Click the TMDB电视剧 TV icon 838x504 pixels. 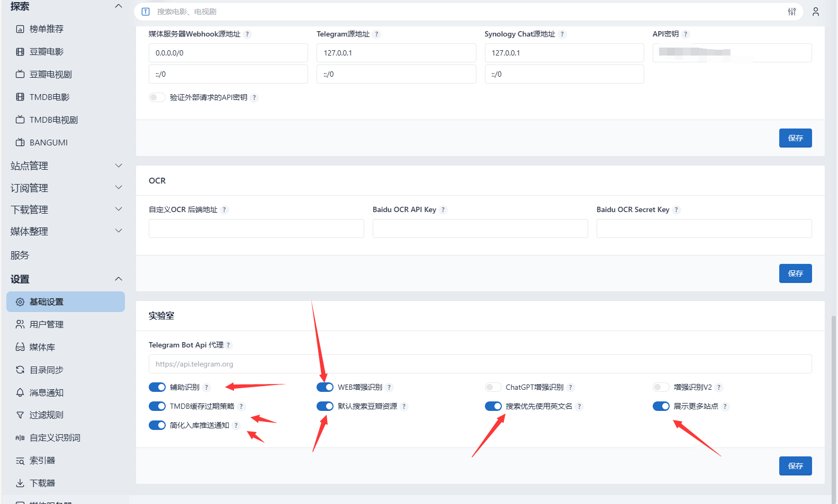[20, 120]
